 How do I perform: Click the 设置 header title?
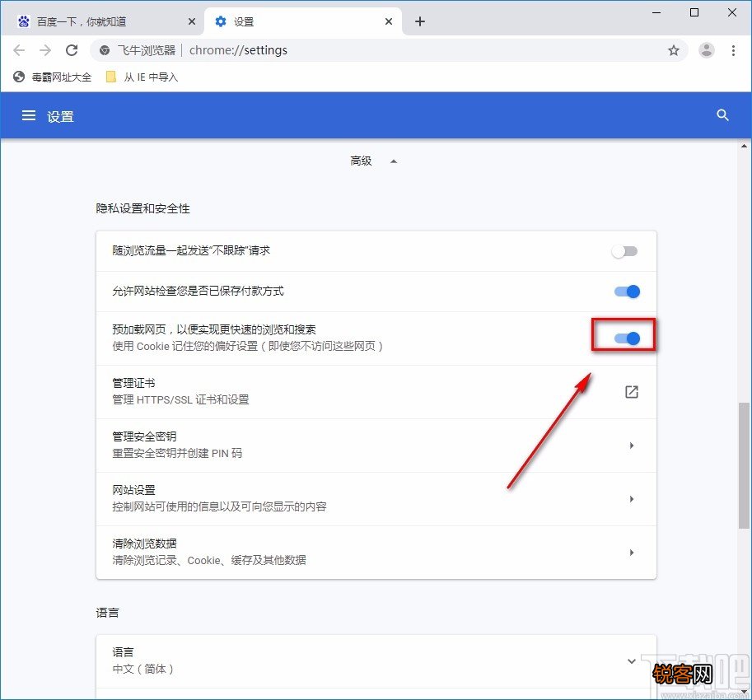point(60,116)
